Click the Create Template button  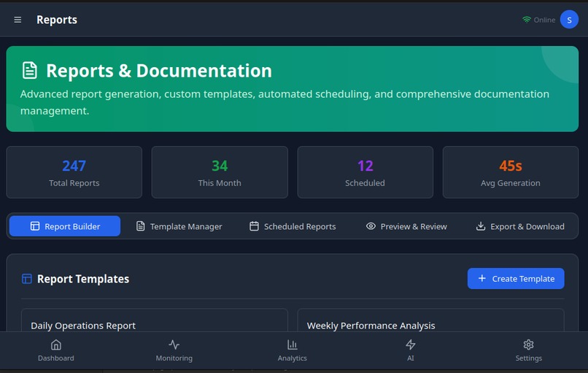click(x=516, y=278)
